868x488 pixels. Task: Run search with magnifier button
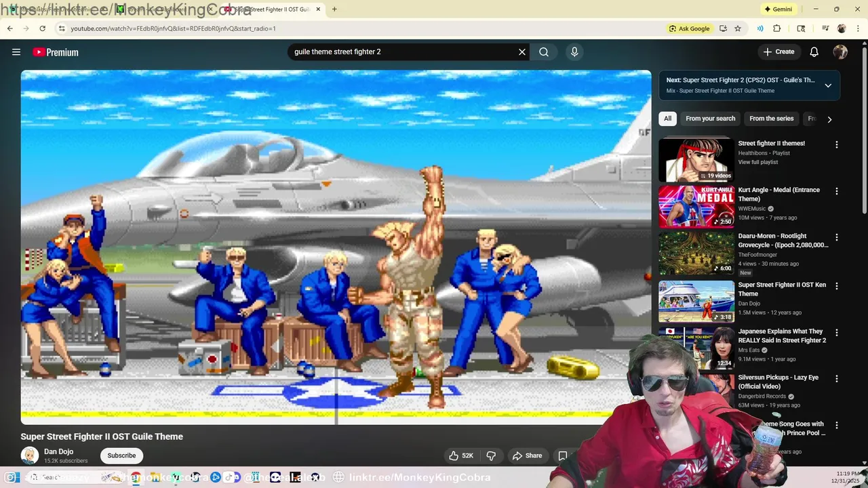coord(544,52)
